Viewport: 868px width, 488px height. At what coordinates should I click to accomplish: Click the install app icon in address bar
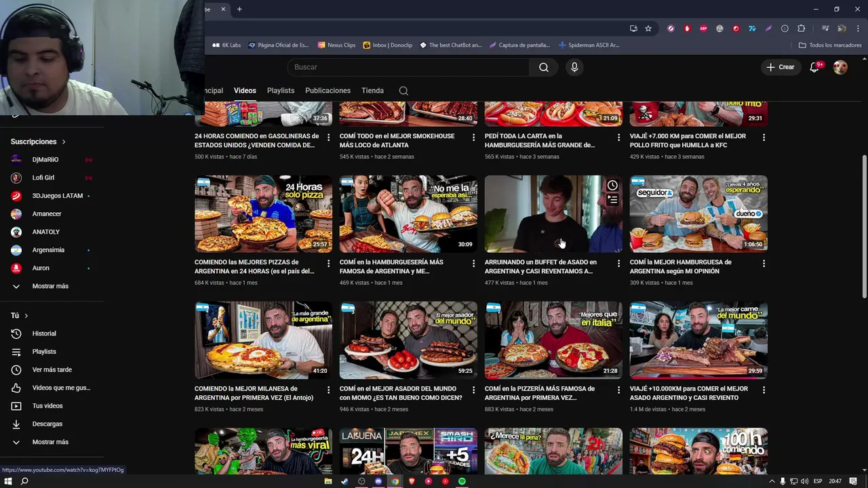click(633, 28)
